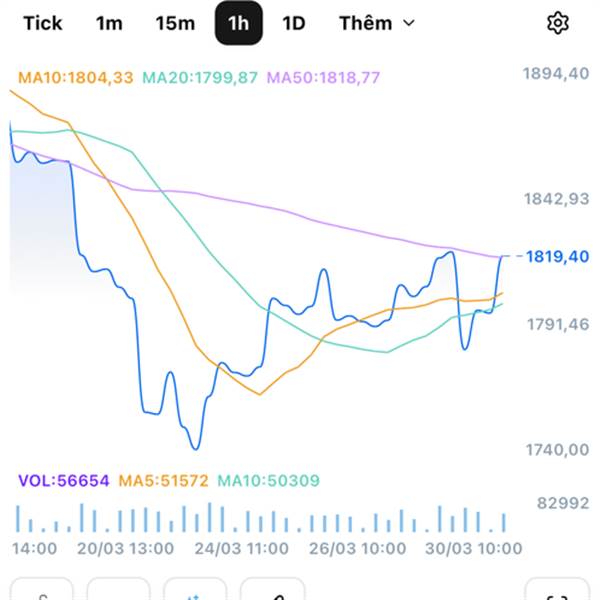Click the VOL:56654 volume label
This screenshot has width=600, height=600.
click(63, 481)
